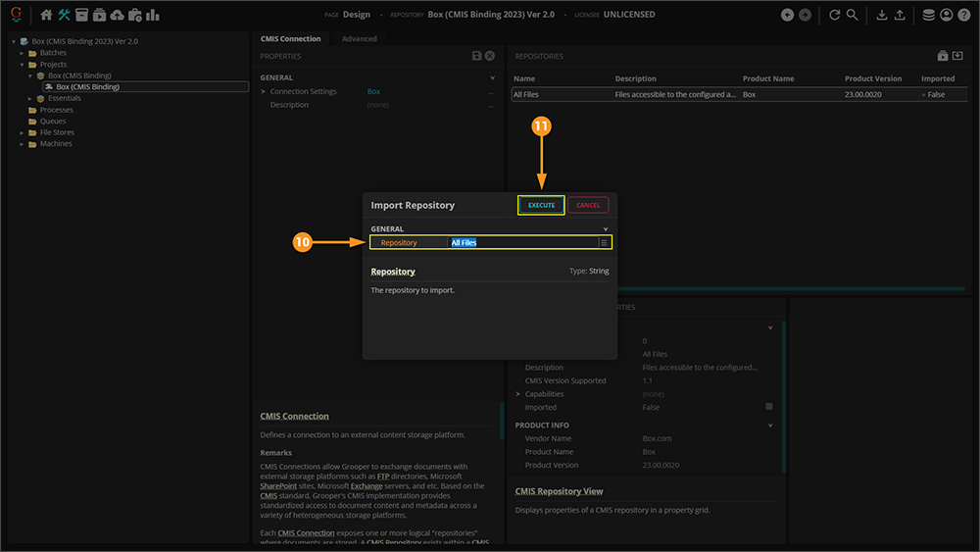Expand the Connection Settings property
980x552 pixels.
pyautogui.click(x=263, y=91)
